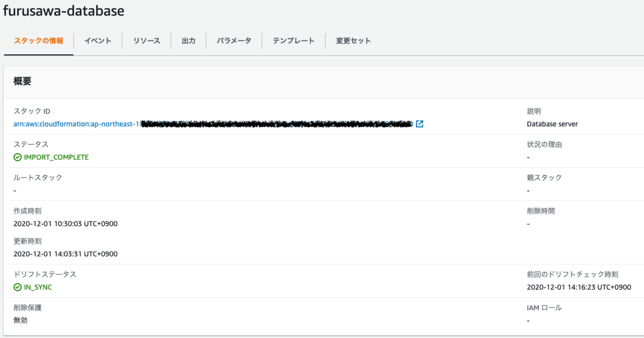Click the green check icon next to IN_SYNC

[x=18, y=287]
